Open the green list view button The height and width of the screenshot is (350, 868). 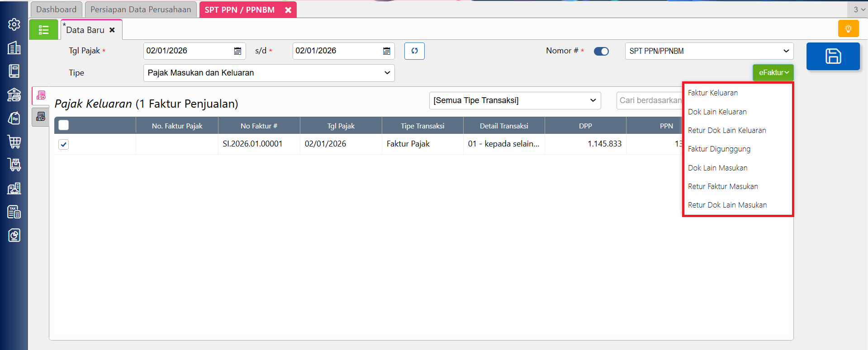(x=43, y=30)
